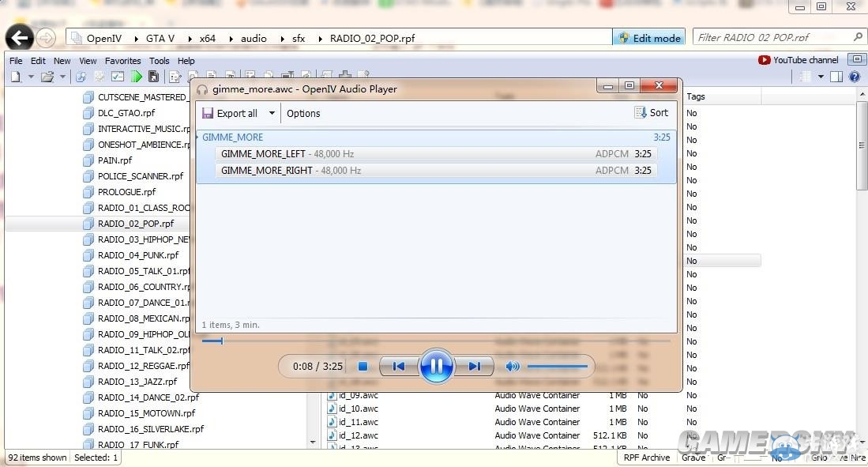Image resolution: width=868 pixels, height=467 pixels.
Task: Open the Favorites menu
Action: (x=123, y=61)
